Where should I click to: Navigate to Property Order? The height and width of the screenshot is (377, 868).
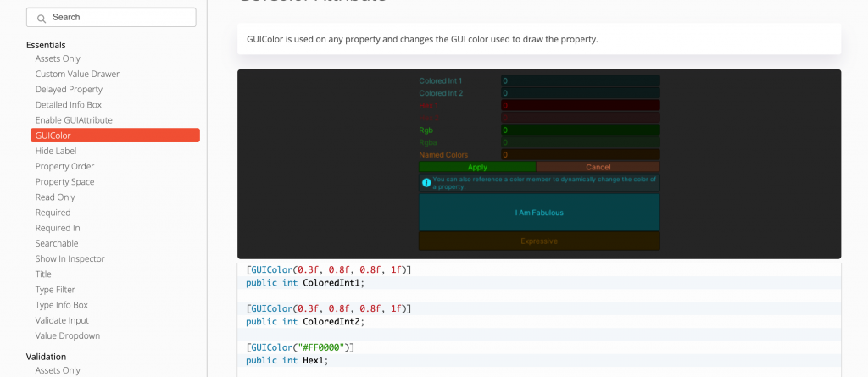[x=64, y=166]
